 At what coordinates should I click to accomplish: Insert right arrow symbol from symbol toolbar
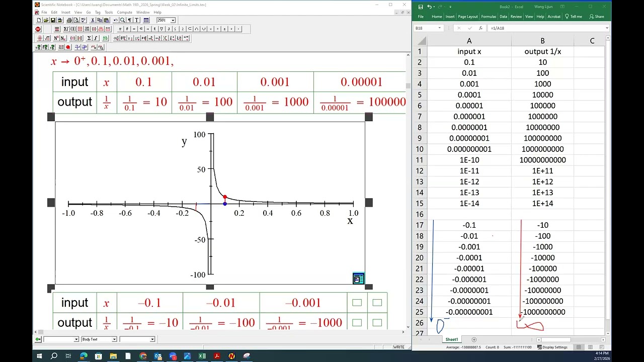tap(147, 29)
